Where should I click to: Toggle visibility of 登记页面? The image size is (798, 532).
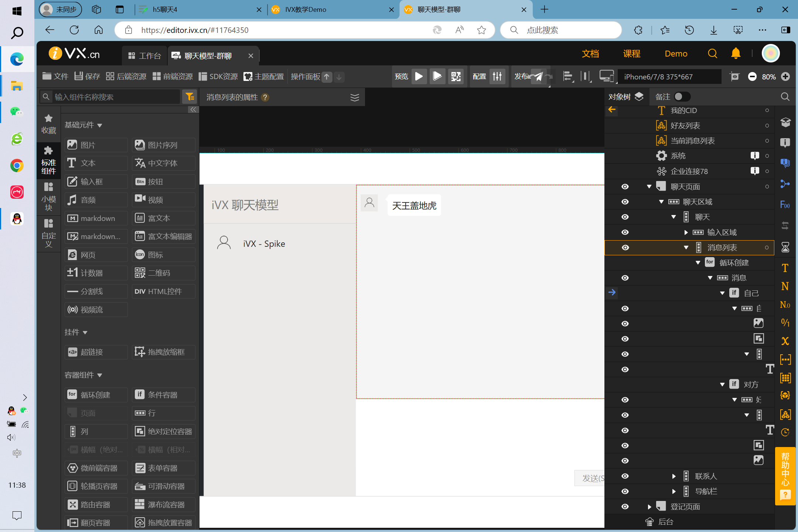pos(625,507)
